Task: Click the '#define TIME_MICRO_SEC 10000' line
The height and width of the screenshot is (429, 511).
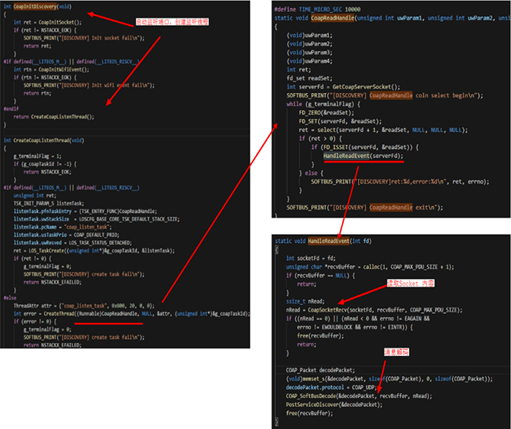Action: click(x=317, y=9)
